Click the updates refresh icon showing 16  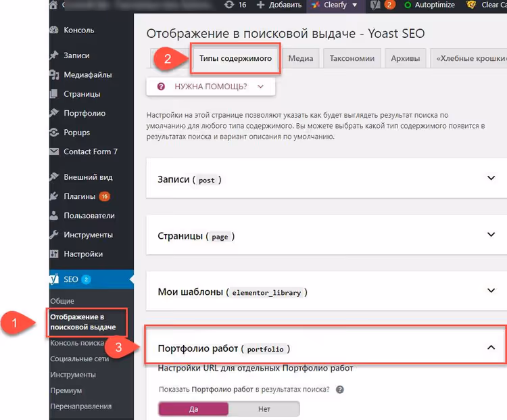(x=229, y=5)
